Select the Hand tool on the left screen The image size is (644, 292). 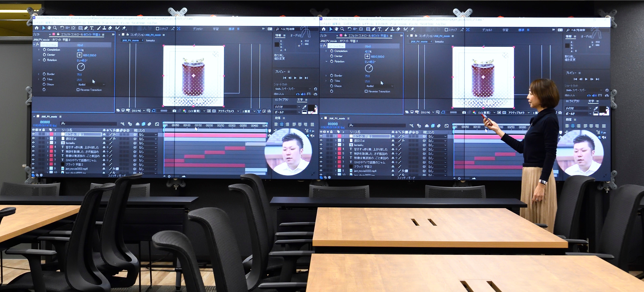coord(50,28)
